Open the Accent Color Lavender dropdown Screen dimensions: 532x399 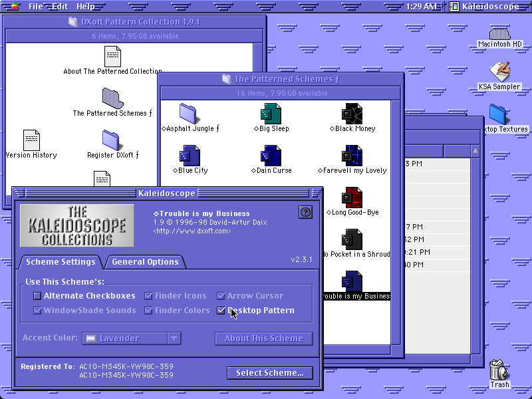coord(132,338)
